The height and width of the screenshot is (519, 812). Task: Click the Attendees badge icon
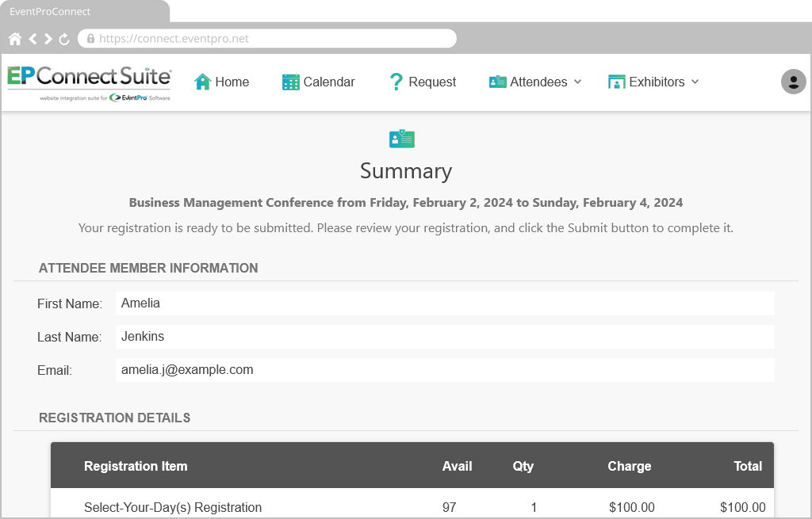[x=498, y=82]
